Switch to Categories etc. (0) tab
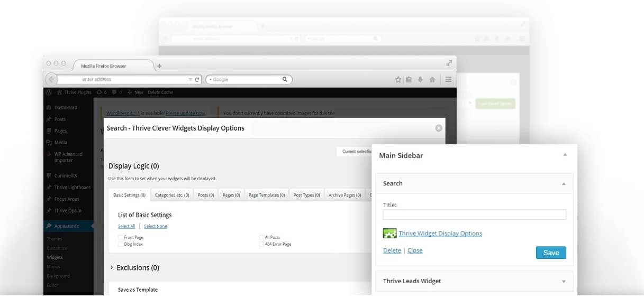This screenshot has height=307, width=644. pos(172,195)
